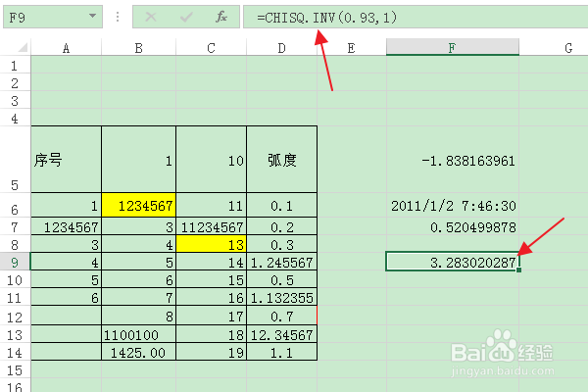Screen dimensions: 588x392
Task: Select column F header
Action: (x=453, y=47)
